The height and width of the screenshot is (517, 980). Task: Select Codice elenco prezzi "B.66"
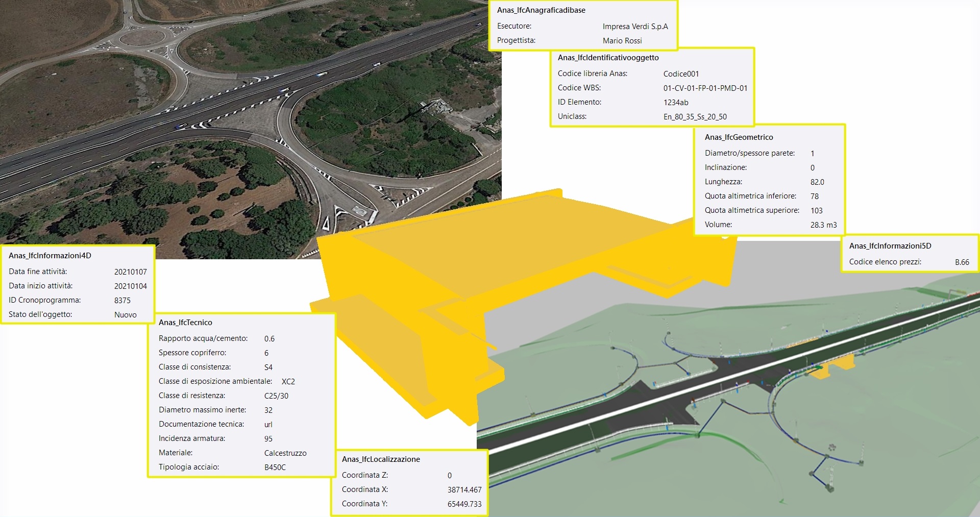pyautogui.click(x=962, y=261)
